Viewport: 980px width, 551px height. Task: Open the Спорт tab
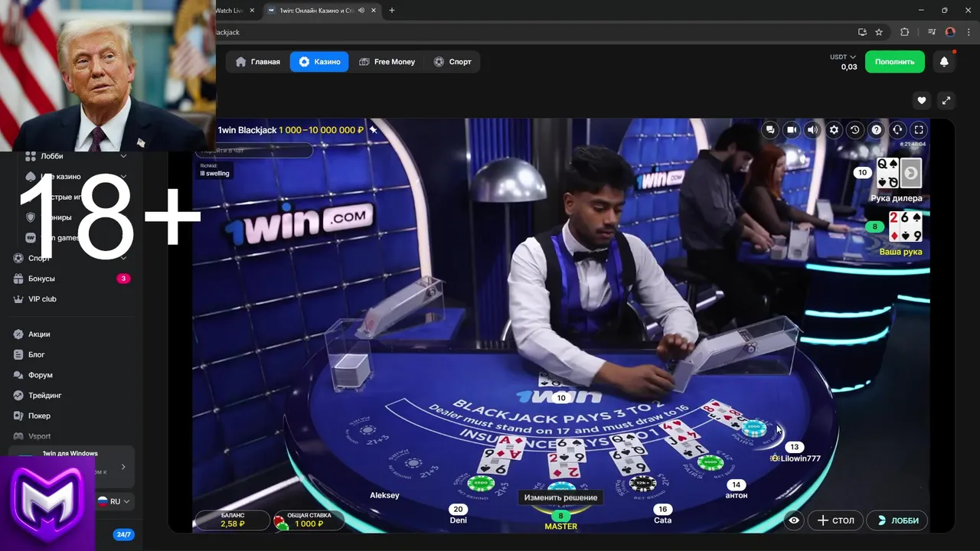click(452, 62)
